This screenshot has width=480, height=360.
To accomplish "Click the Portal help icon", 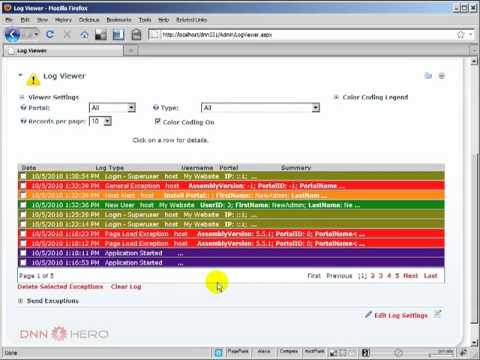I will pos(23,108).
